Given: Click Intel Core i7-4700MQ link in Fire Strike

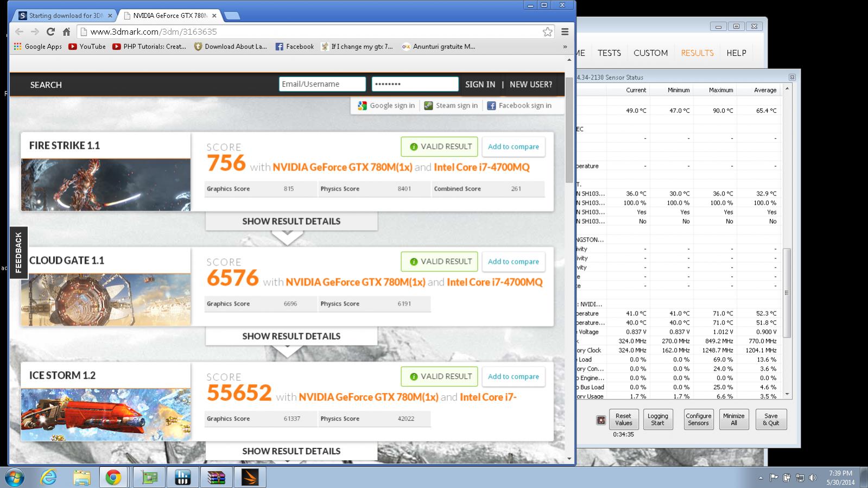Looking at the screenshot, I should [x=481, y=167].
